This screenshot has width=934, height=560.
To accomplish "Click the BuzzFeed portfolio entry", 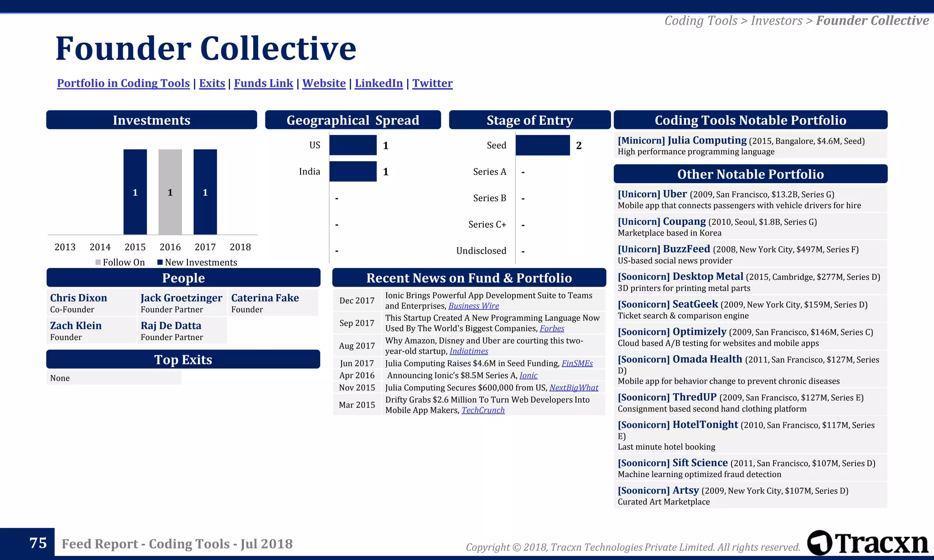I will click(x=750, y=254).
